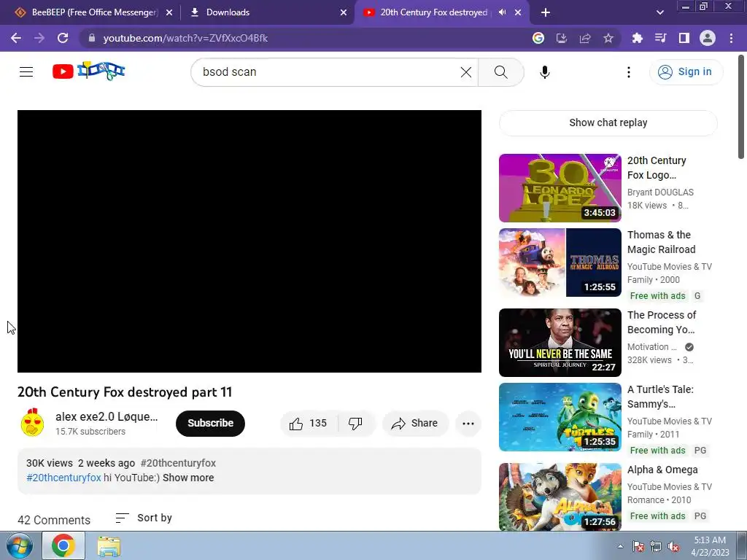The width and height of the screenshot is (747, 560).
Task: Click the Thomas & the Magic Railroad title
Action: pyautogui.click(x=661, y=242)
